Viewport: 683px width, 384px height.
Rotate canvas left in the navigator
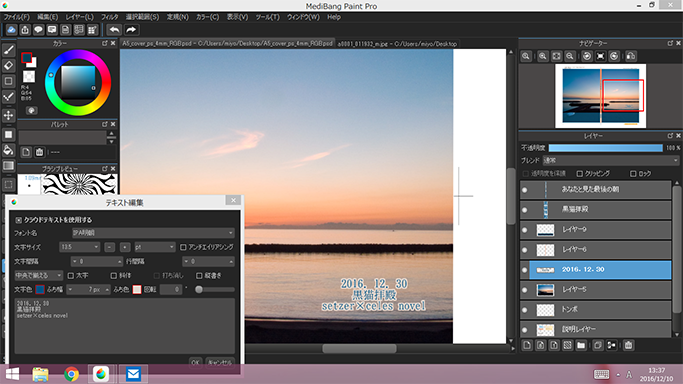pyautogui.click(x=587, y=56)
